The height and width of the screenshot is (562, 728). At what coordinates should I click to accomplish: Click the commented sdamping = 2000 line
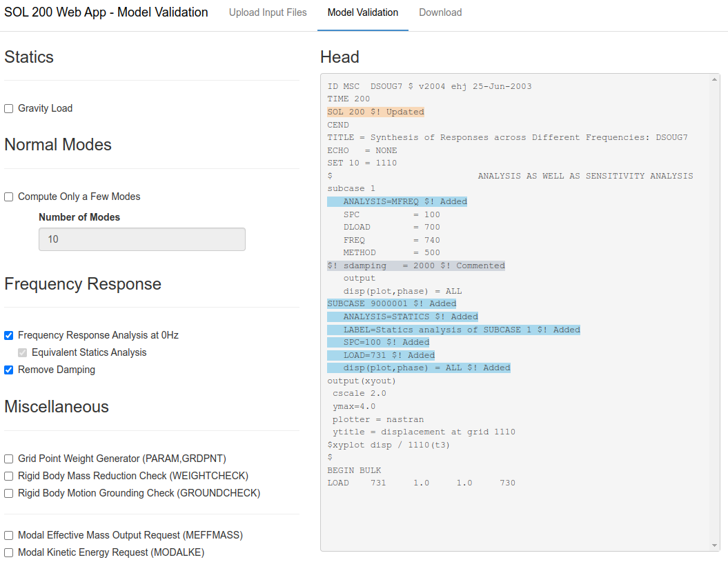(416, 265)
